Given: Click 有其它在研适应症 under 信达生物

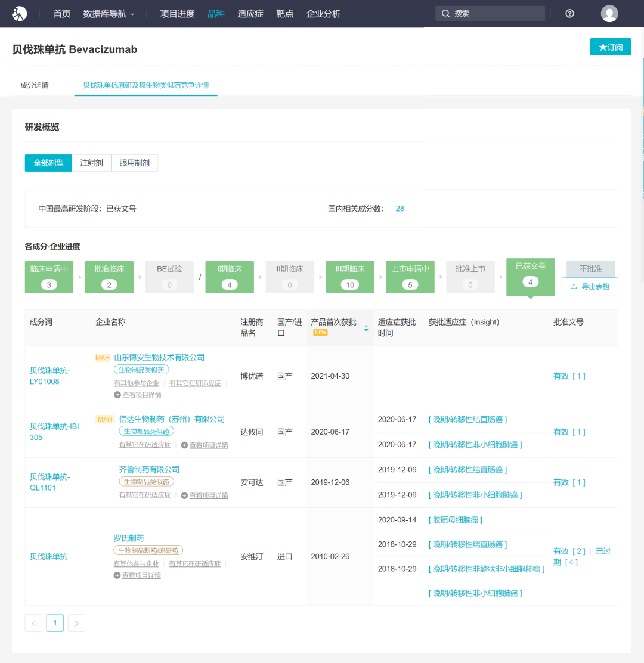Looking at the screenshot, I should [x=145, y=444].
